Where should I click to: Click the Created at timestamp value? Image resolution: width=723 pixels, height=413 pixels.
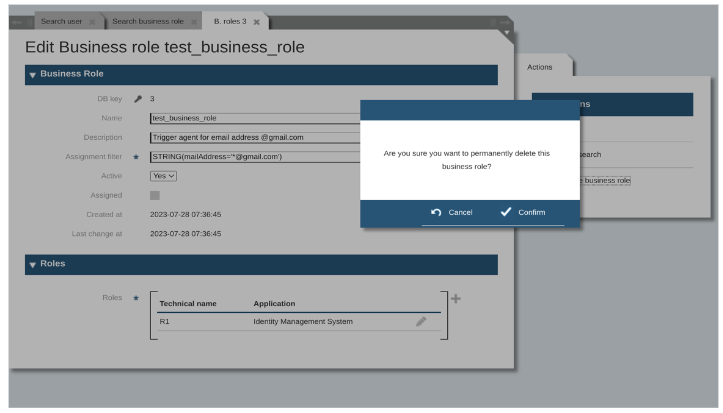tap(185, 215)
